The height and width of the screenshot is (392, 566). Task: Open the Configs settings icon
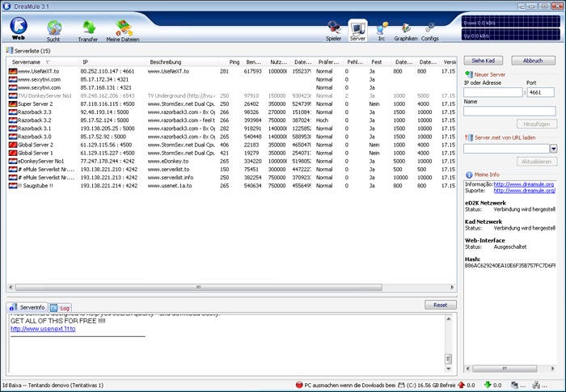coord(430,31)
